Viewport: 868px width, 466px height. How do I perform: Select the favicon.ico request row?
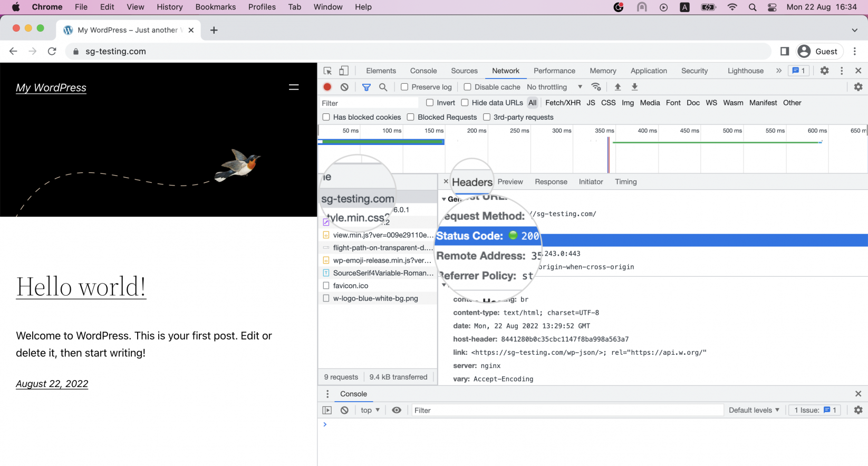378,286
